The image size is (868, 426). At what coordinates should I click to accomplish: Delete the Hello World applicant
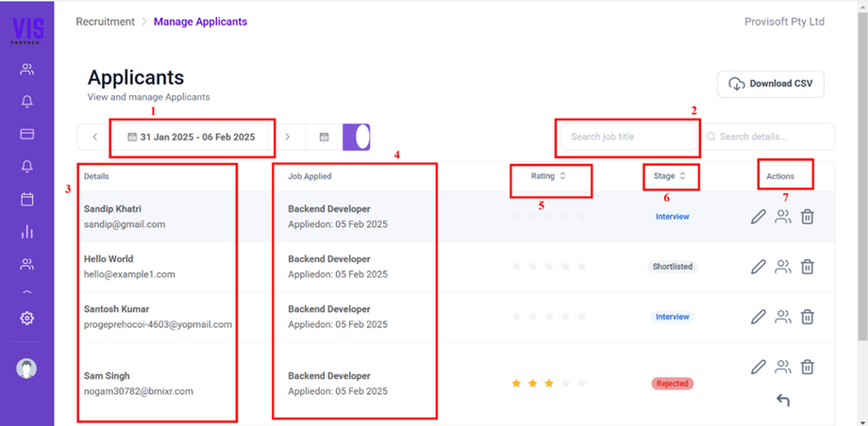coord(808,267)
